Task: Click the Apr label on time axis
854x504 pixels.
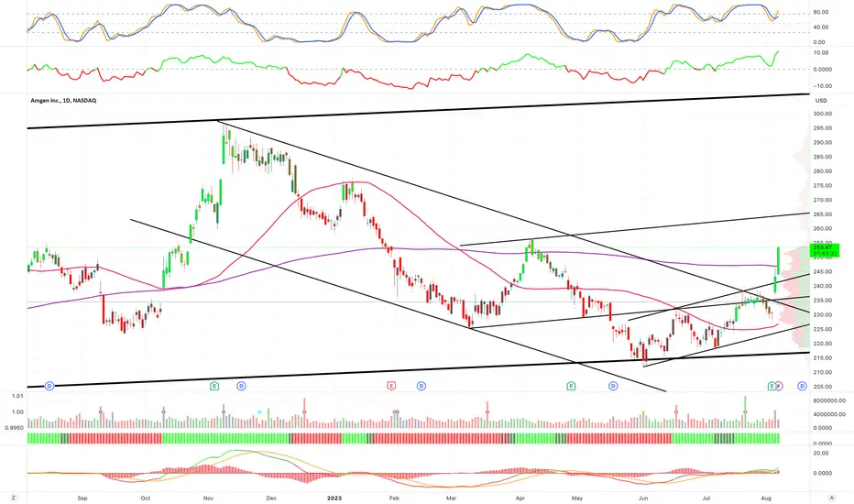Action: (520, 498)
